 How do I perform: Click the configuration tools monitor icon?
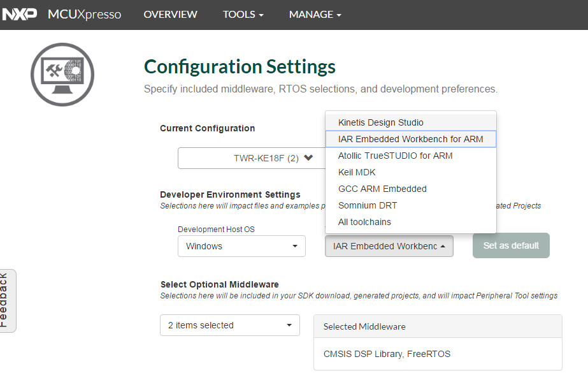pyautogui.click(x=62, y=74)
